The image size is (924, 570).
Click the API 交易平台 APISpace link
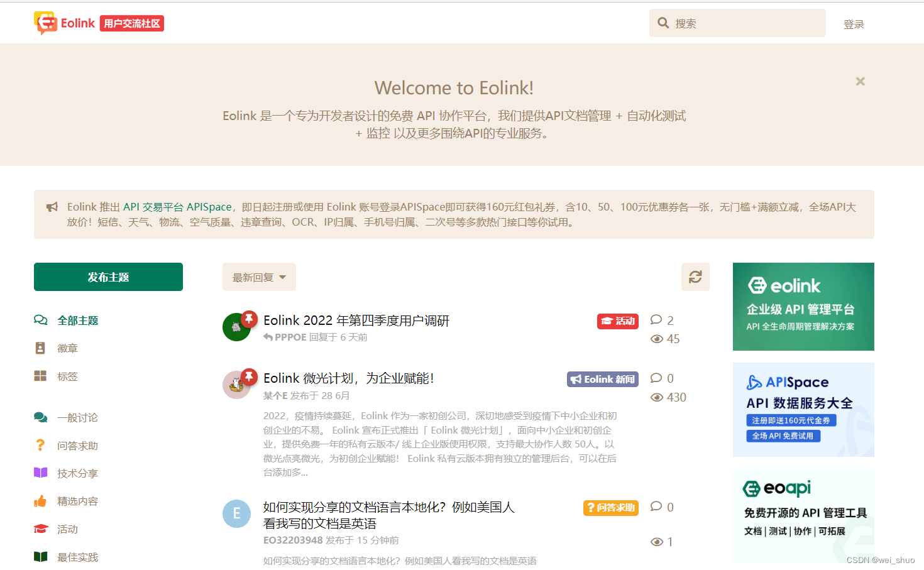pos(177,207)
